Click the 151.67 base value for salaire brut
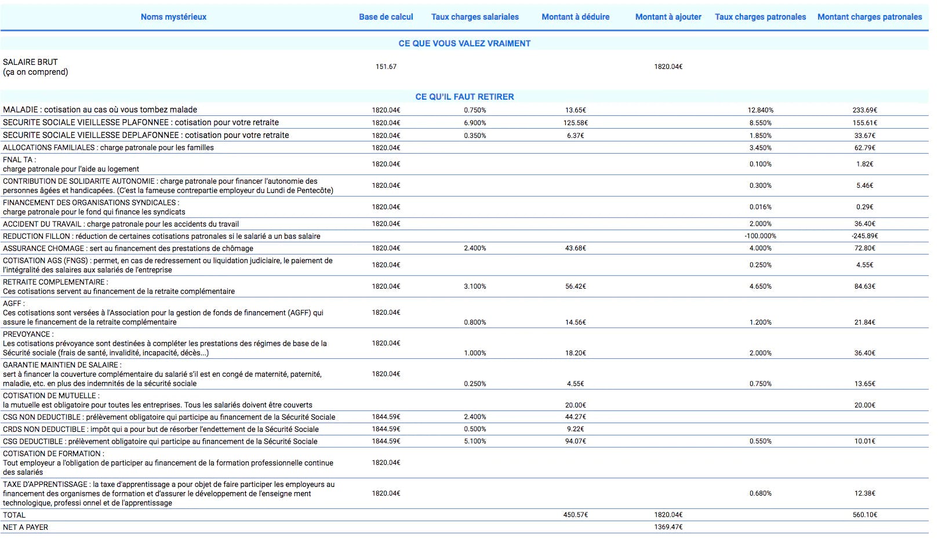The width and height of the screenshot is (938, 560). pos(386,67)
